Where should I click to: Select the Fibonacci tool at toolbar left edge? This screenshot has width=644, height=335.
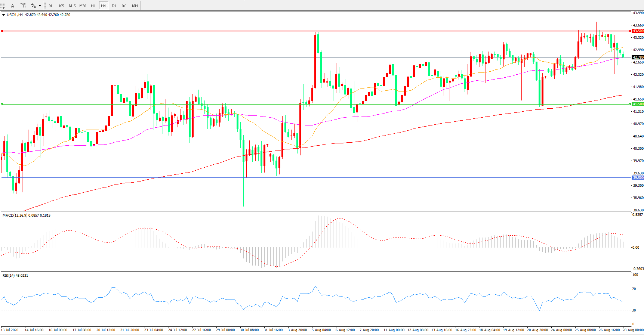pos(2,6)
